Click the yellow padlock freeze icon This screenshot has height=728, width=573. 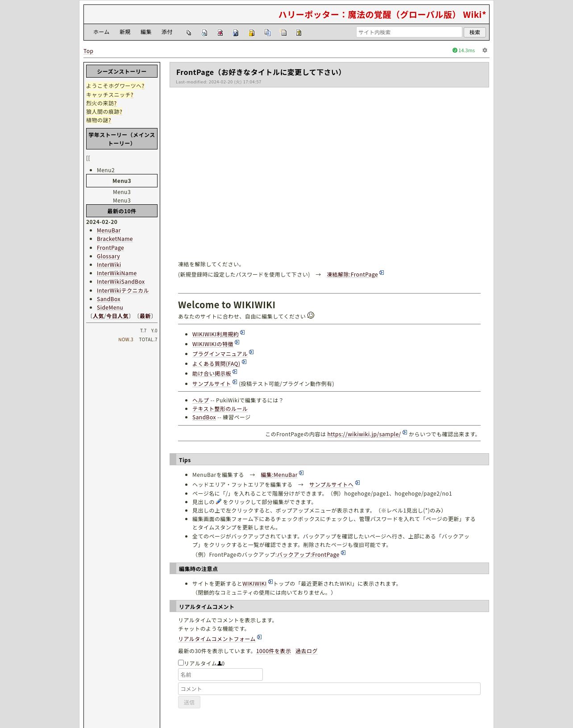tap(252, 33)
